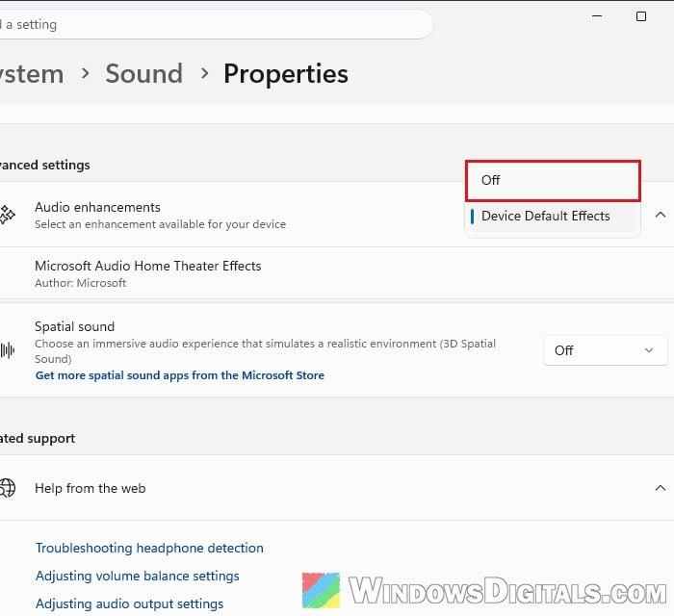Open the Spatial sound Off dropdown
The image size is (674, 616).
606,350
